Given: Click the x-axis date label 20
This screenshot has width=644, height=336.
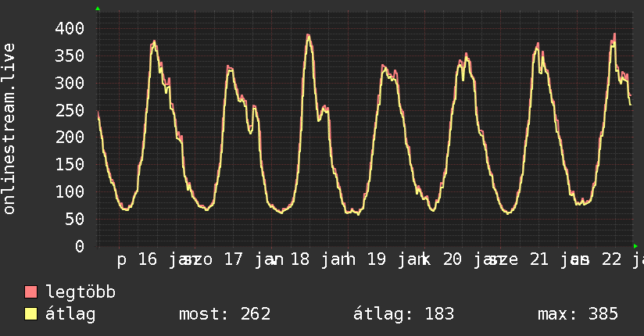Looking at the screenshot, I should 453,259.
